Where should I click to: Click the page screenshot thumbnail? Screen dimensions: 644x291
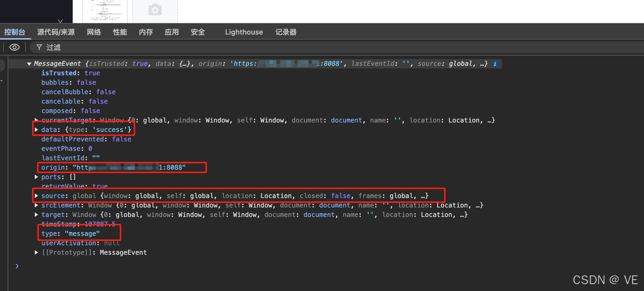[105, 11]
